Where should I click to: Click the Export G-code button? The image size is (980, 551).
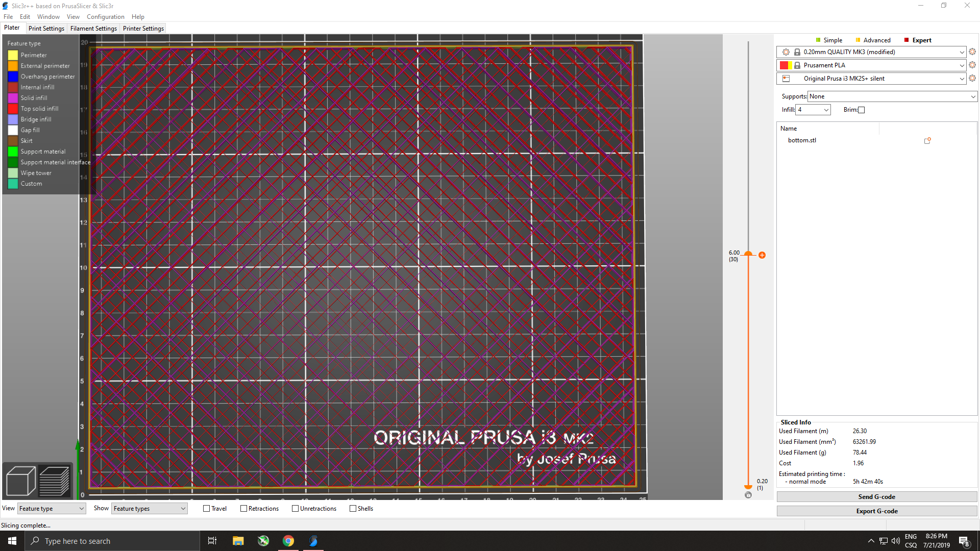click(877, 511)
